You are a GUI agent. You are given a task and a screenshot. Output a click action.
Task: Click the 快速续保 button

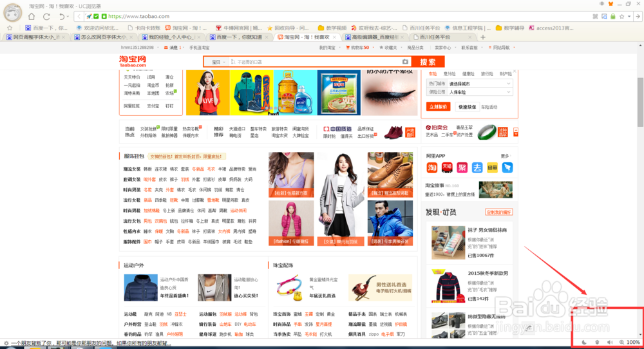click(467, 107)
